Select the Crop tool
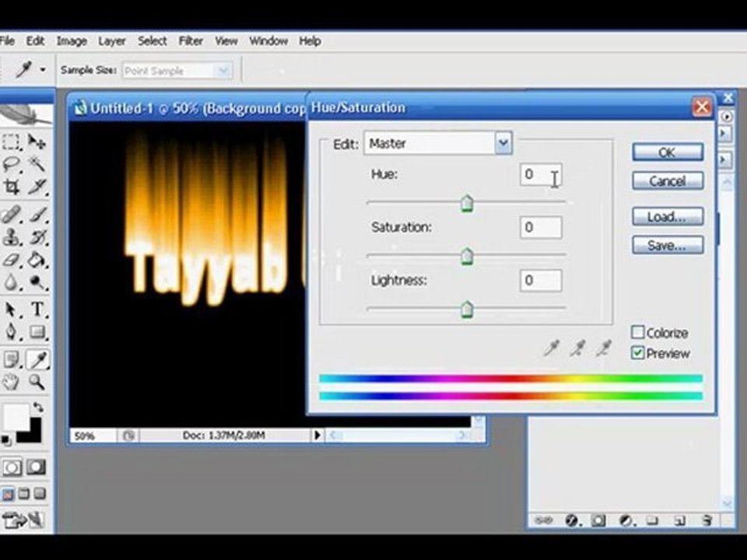Image resolution: width=747 pixels, height=560 pixels. [x=11, y=186]
